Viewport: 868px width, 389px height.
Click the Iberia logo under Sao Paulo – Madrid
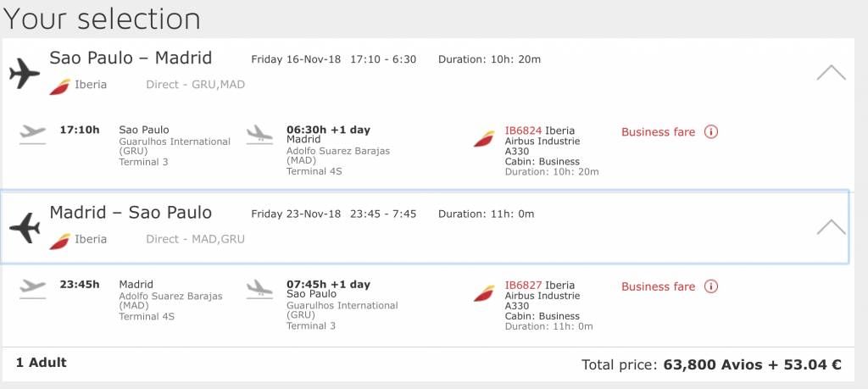pos(60,86)
